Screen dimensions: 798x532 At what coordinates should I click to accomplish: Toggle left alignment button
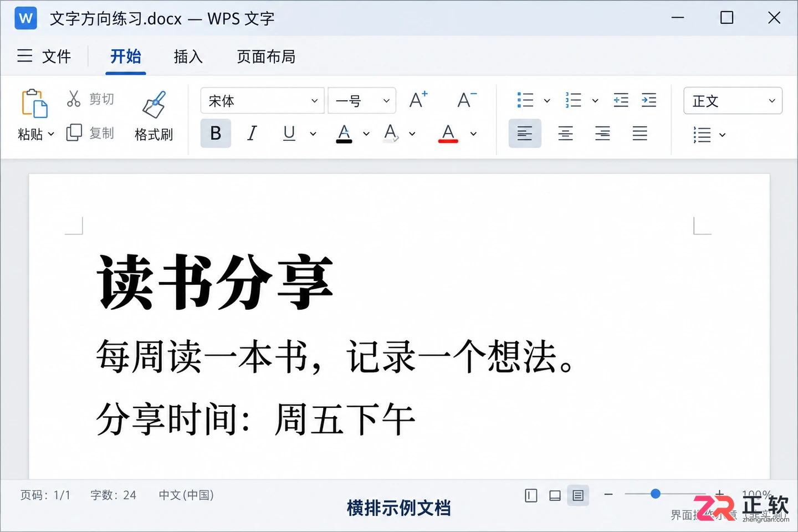525,134
